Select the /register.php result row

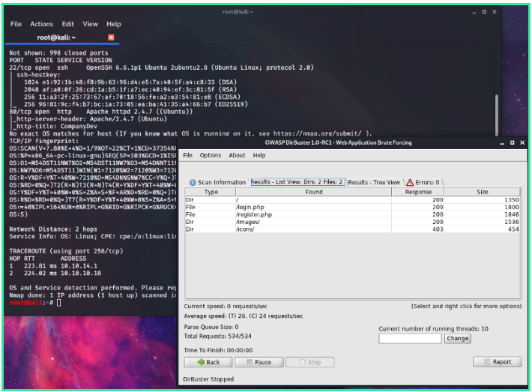[352, 214]
